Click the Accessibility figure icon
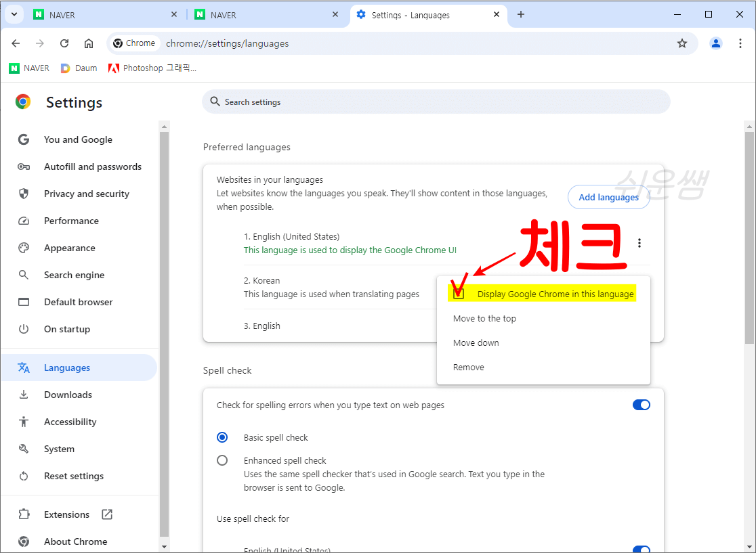The height and width of the screenshot is (553, 756). 24,422
